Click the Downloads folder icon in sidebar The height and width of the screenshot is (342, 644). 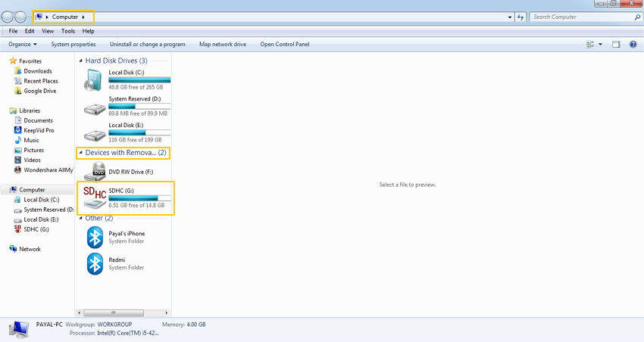[x=17, y=71]
